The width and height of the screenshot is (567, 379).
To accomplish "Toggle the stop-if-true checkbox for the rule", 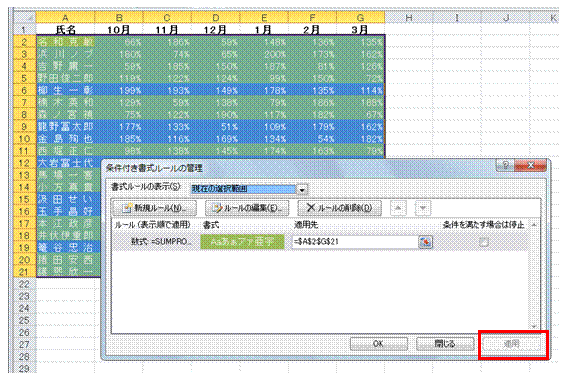I will 483,242.
